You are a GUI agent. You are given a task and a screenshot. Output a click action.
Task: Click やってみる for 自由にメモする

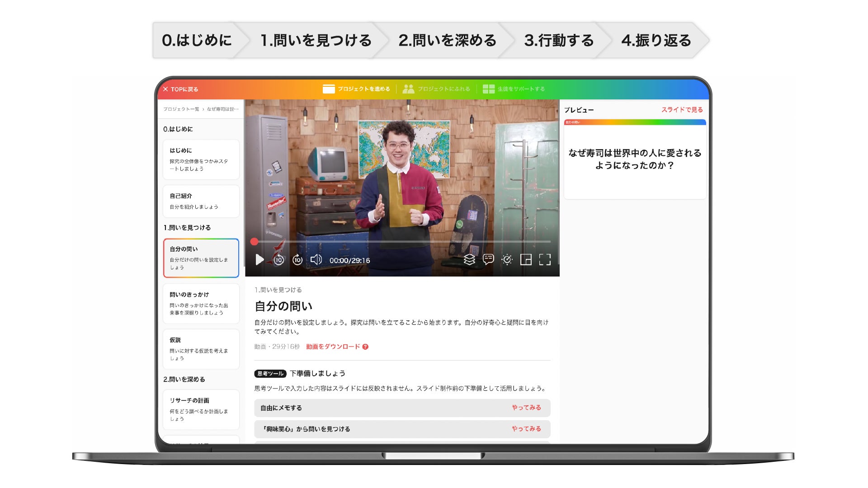(526, 408)
